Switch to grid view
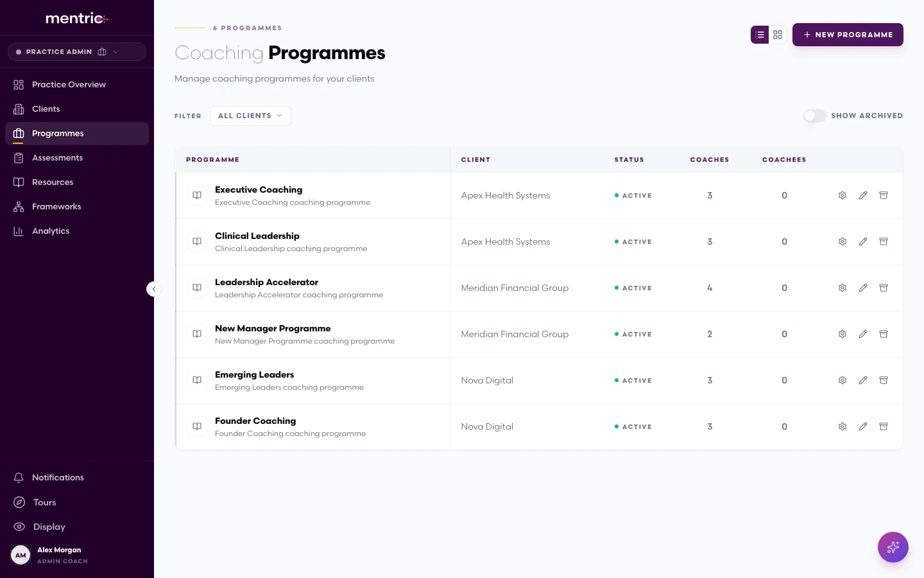Viewport: 924px width, 578px height. (778, 35)
